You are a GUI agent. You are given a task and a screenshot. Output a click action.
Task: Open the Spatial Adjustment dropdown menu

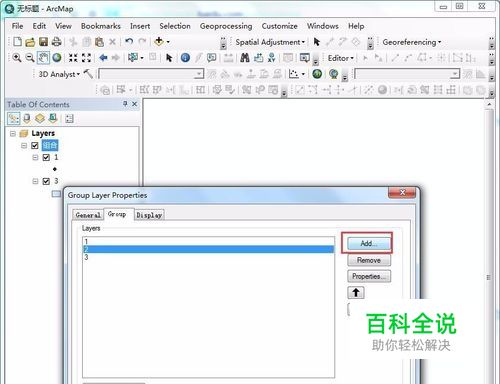coord(270,42)
